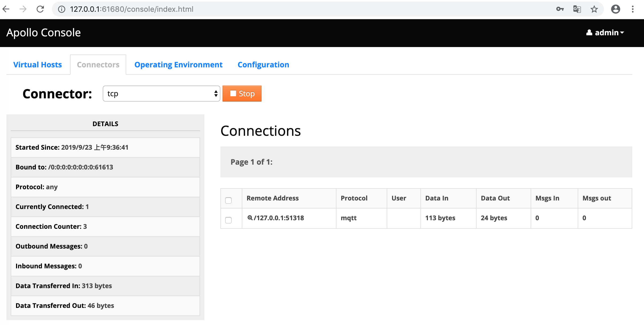
Task: Open the browser profile avatar
Action: 615,9
